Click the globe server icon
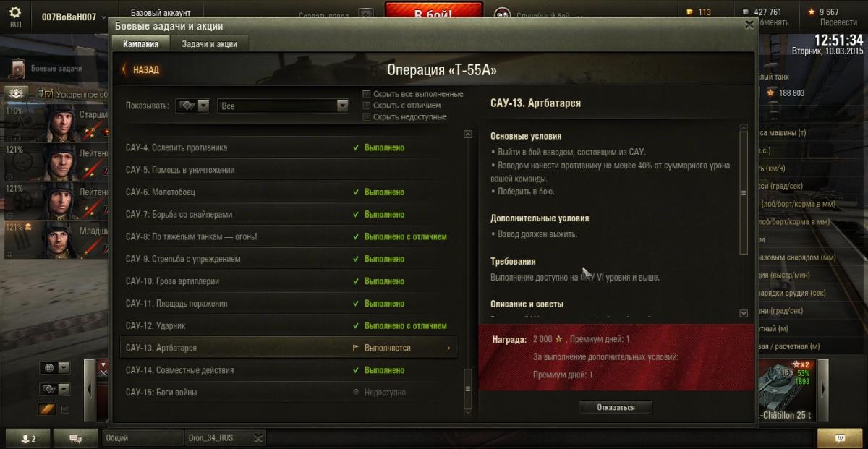This screenshot has height=449, width=868. click(50, 367)
